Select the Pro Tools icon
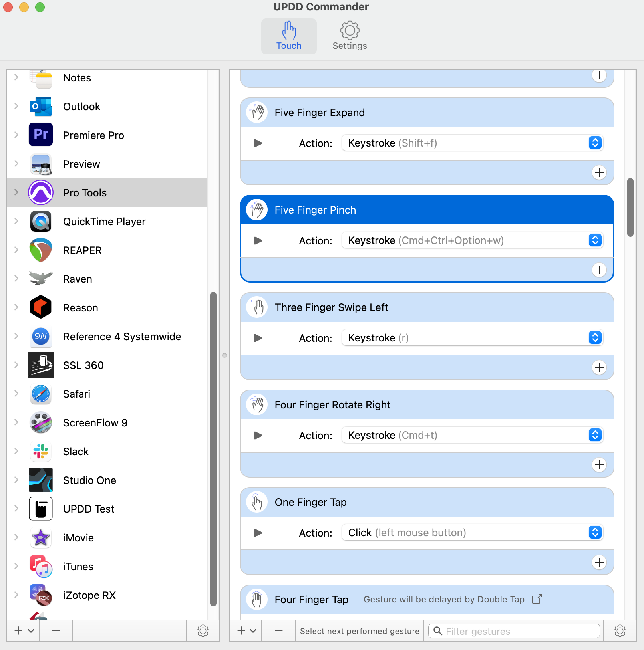Viewport: 644px width, 650px height. [41, 192]
